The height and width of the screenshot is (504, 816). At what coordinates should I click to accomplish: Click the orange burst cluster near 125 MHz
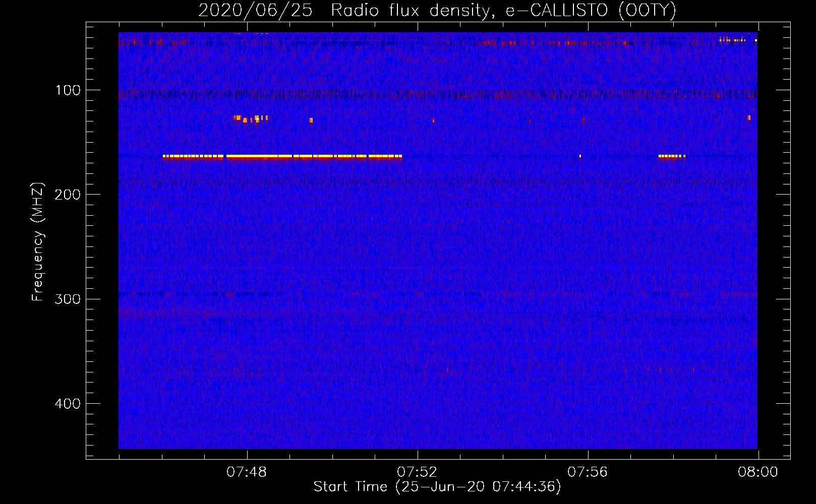(x=251, y=119)
